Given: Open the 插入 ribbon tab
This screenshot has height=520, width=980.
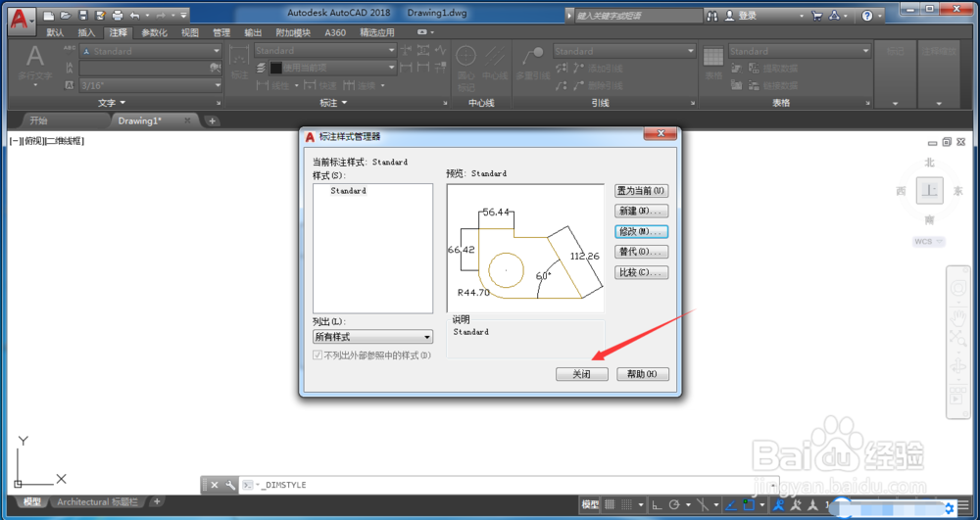Looking at the screenshot, I should [86, 32].
